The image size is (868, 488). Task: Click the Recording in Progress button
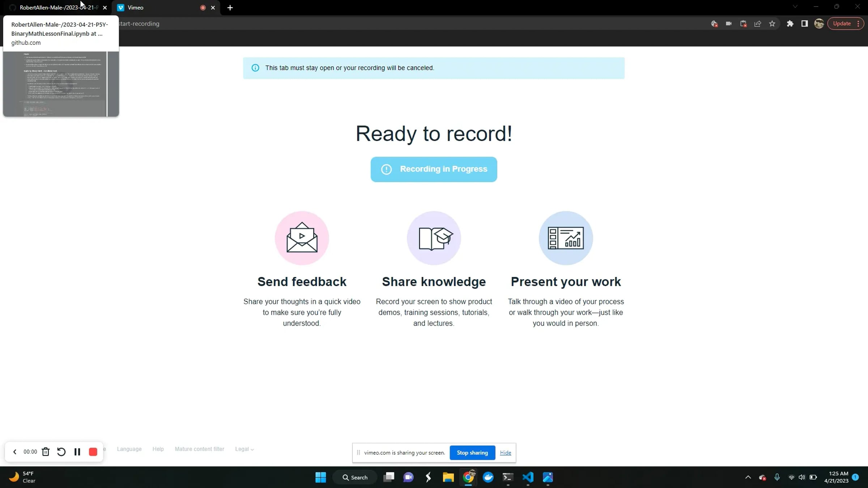(x=434, y=169)
